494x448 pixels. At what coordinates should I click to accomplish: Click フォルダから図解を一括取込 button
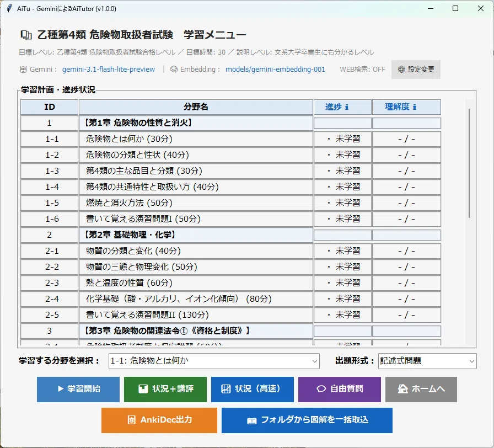click(307, 420)
